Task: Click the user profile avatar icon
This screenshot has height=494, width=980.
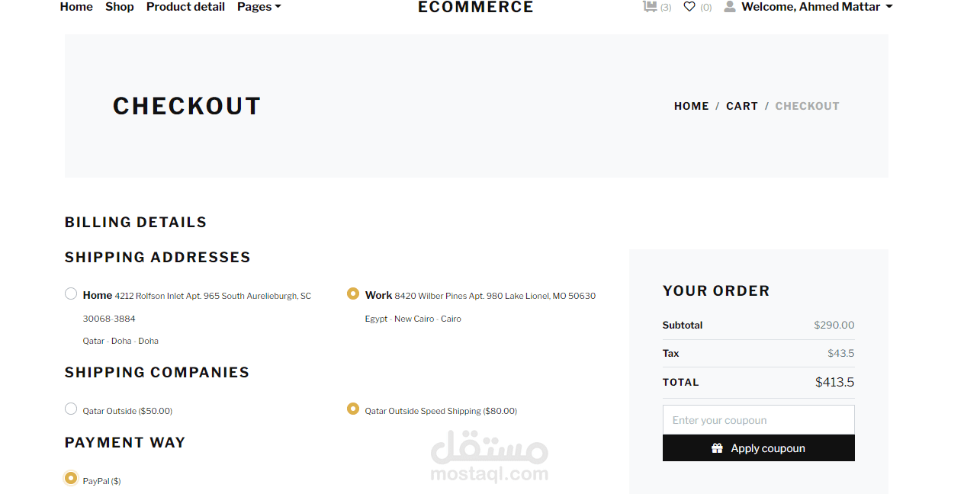Action: tap(730, 7)
